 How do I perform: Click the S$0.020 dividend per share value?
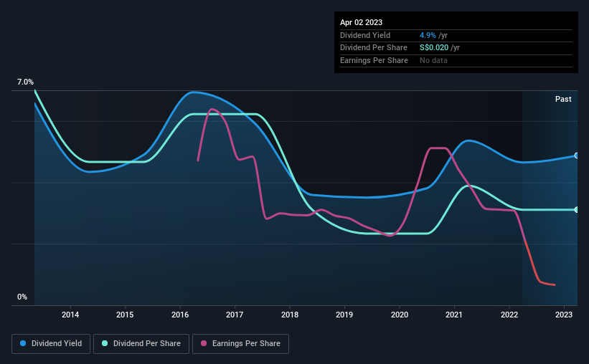pyautogui.click(x=434, y=48)
